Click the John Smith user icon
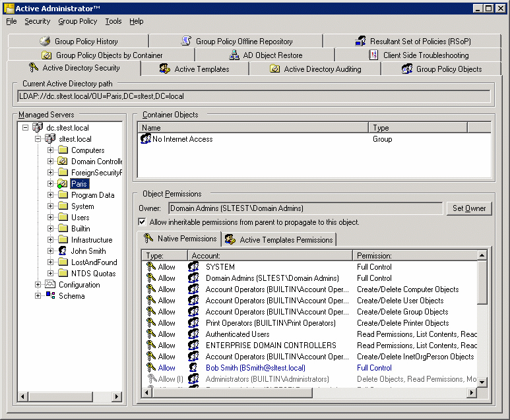Image resolution: width=510 pixels, height=420 pixels. click(x=63, y=251)
